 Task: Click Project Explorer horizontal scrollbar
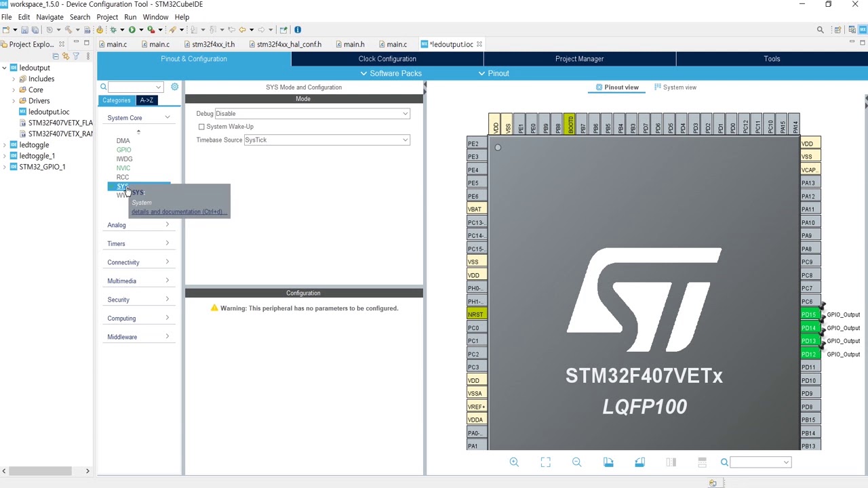pos(41,471)
